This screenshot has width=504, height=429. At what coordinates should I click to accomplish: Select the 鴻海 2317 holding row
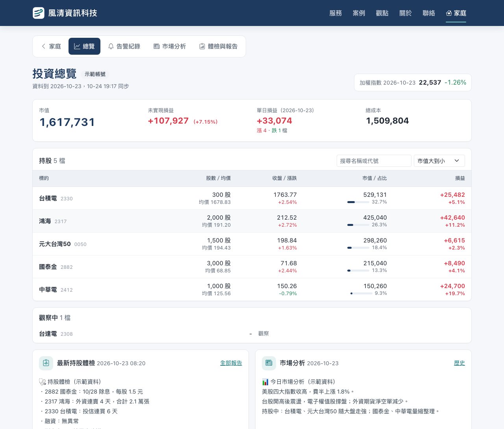tap(252, 221)
